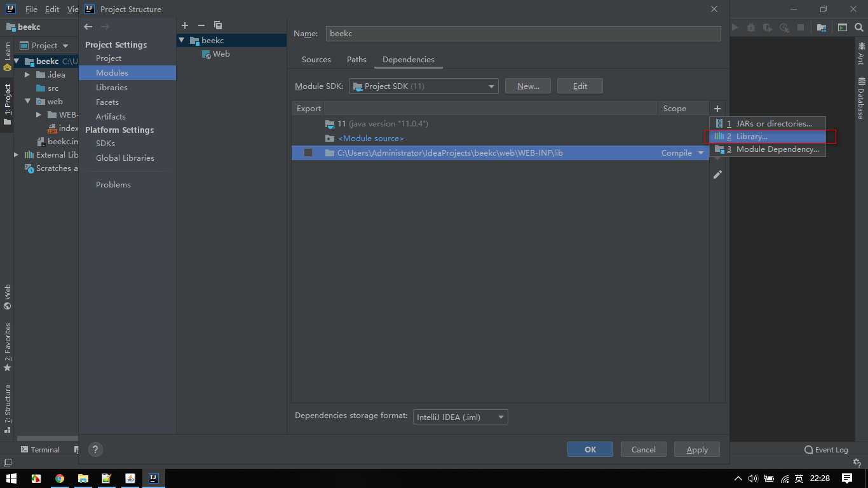
Task: Click the plus icon to add a dependency
Action: pos(717,109)
